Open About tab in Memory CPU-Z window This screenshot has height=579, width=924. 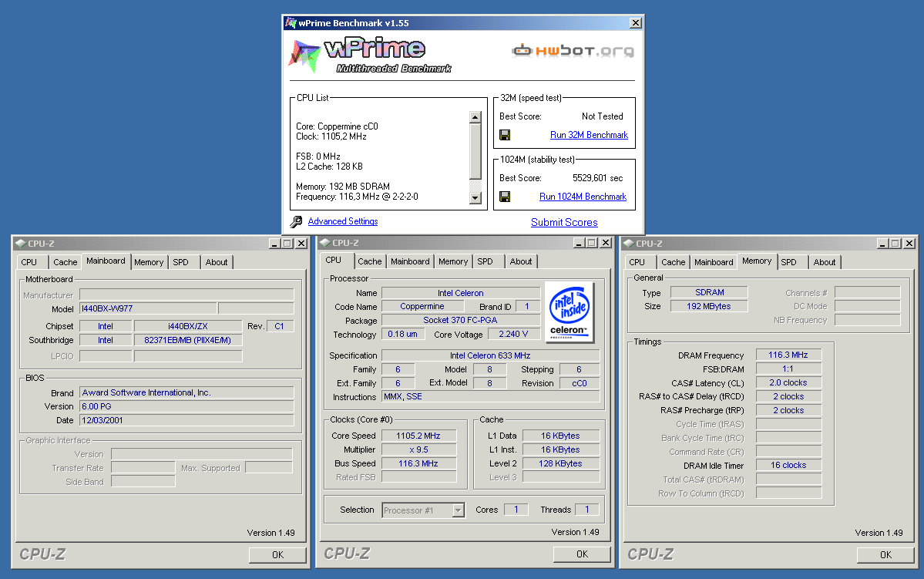(825, 262)
